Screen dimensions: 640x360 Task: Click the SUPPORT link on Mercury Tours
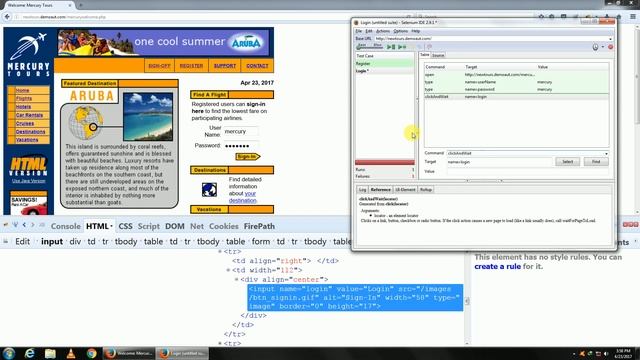pyautogui.click(x=225, y=66)
